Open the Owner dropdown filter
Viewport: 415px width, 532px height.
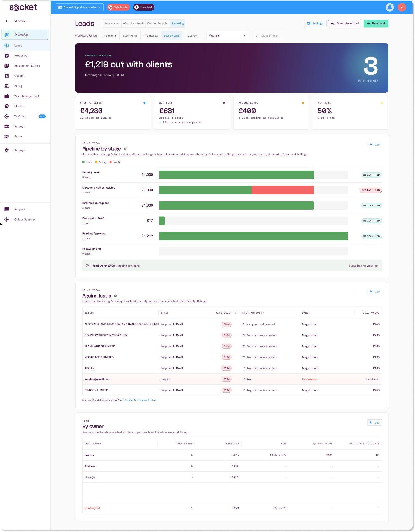pos(227,36)
